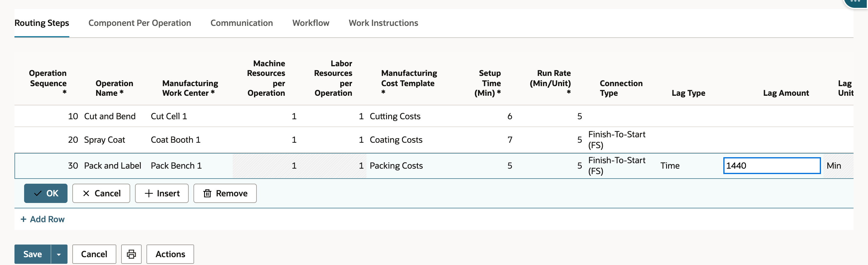The image size is (868, 265).
Task: Focus the Lag Amount field containing 1440
Action: click(772, 166)
